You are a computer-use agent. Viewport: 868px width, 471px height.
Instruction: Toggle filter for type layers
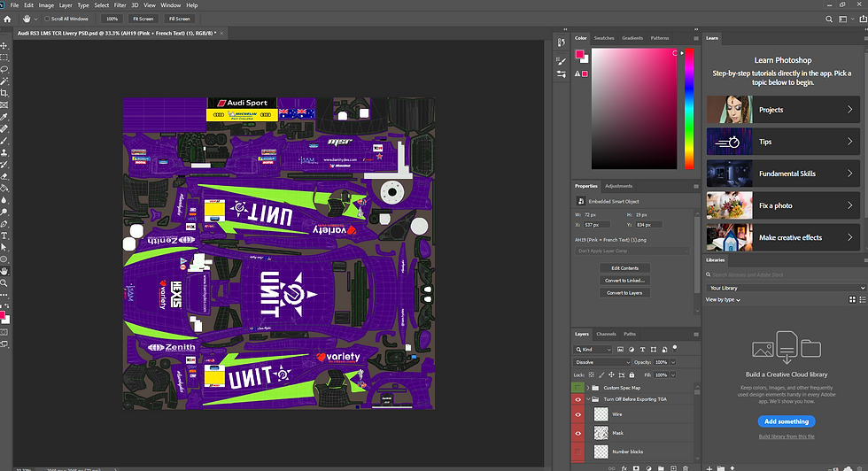pos(642,349)
